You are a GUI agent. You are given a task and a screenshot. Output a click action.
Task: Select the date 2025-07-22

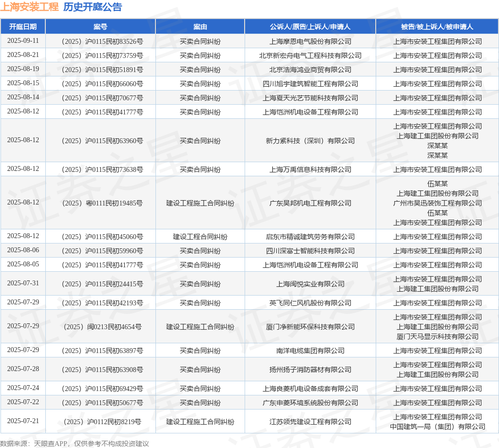[23, 402]
